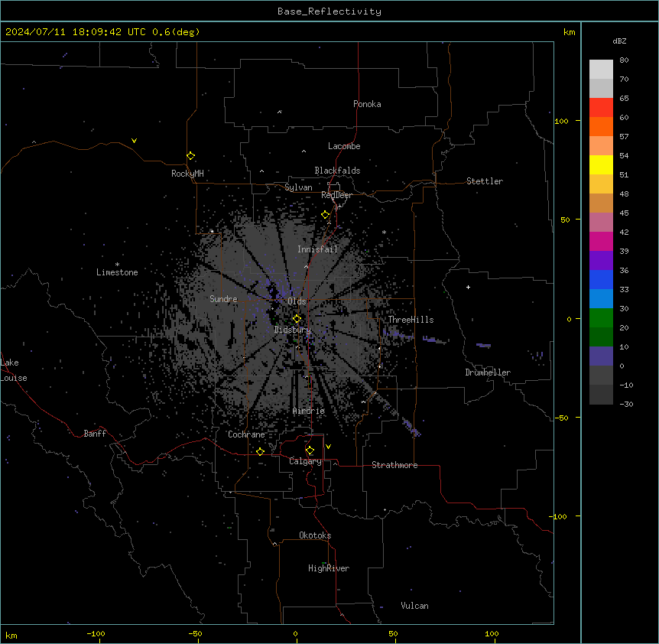This screenshot has width=659, height=644.
Task: Click the Base_Reflectivity title
Action: coord(329,11)
